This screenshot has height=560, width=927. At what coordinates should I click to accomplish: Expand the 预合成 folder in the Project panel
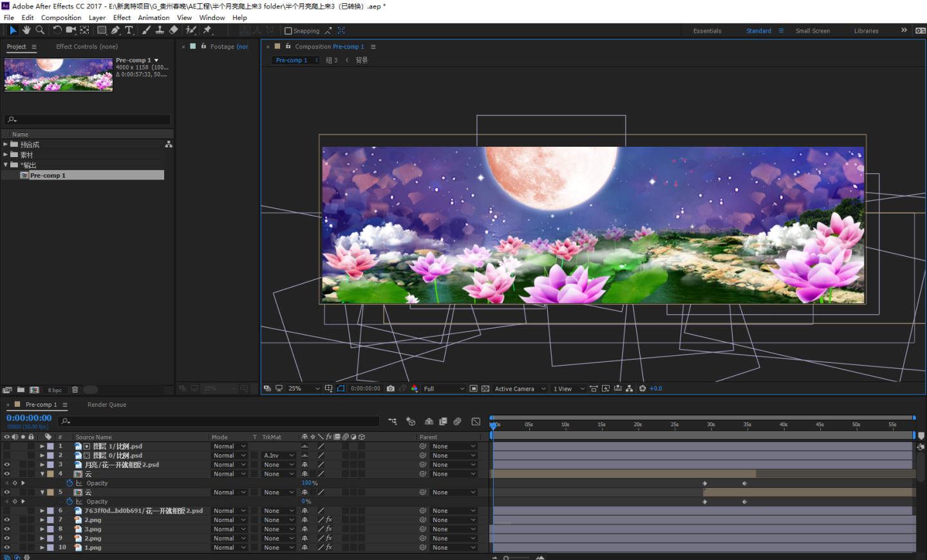[5, 144]
